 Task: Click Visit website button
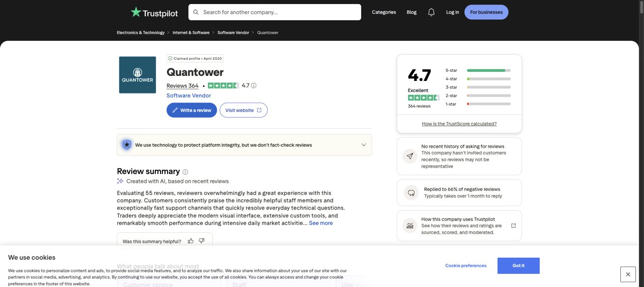[244, 110]
